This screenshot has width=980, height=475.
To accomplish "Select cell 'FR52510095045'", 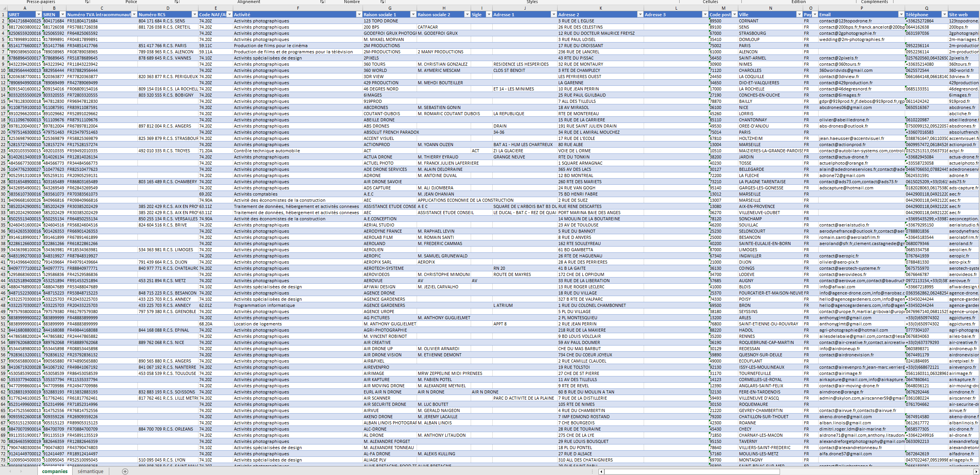I will coord(102,460).
